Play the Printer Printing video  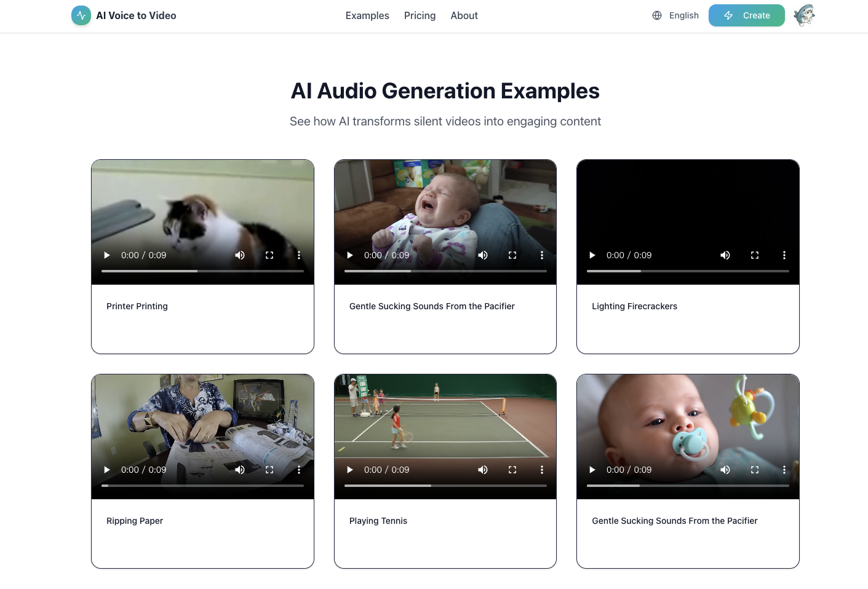[106, 255]
